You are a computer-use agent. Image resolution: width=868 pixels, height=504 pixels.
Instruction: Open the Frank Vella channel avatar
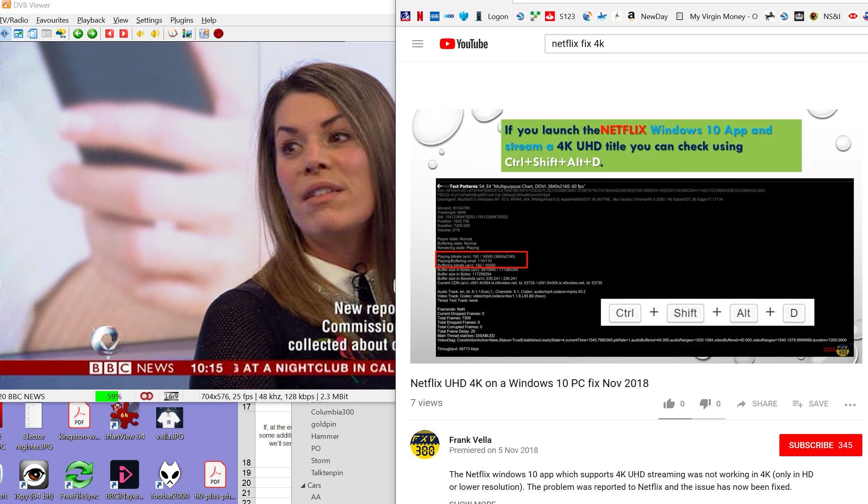pos(425,444)
